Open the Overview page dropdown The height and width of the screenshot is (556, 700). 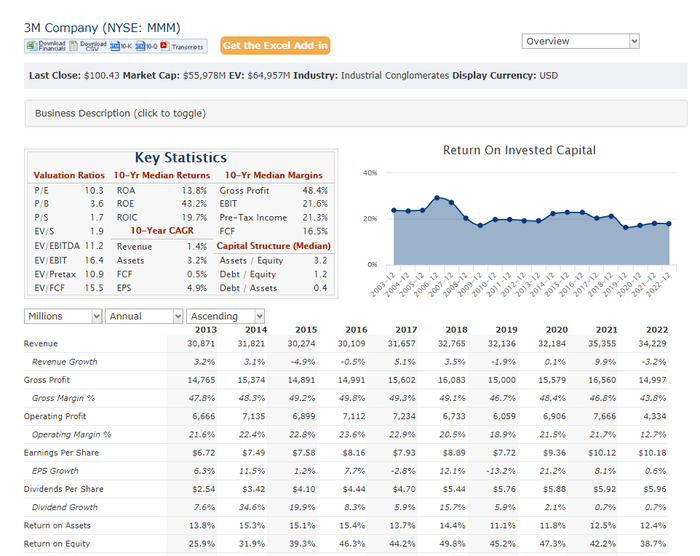[x=580, y=41]
